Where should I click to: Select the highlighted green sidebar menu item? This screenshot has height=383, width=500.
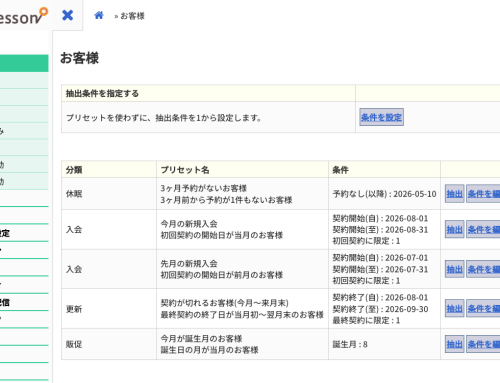click(x=24, y=63)
